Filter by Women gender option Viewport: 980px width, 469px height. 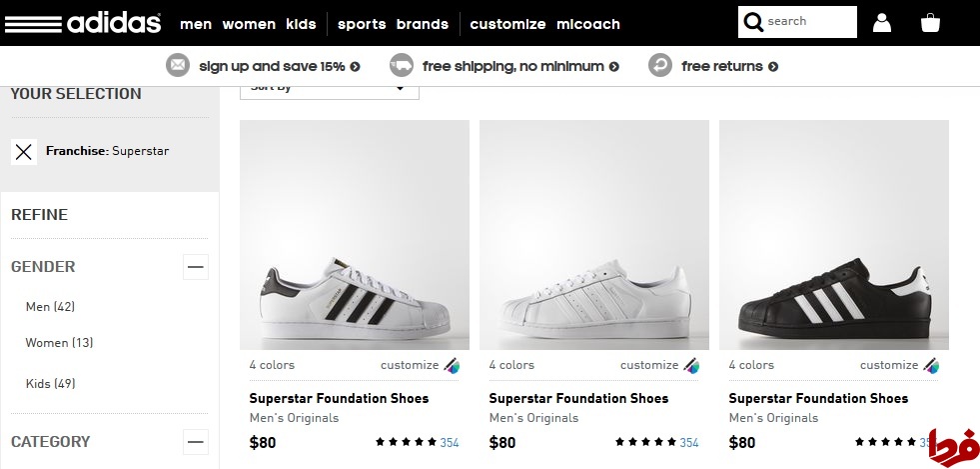pyautogui.click(x=59, y=343)
